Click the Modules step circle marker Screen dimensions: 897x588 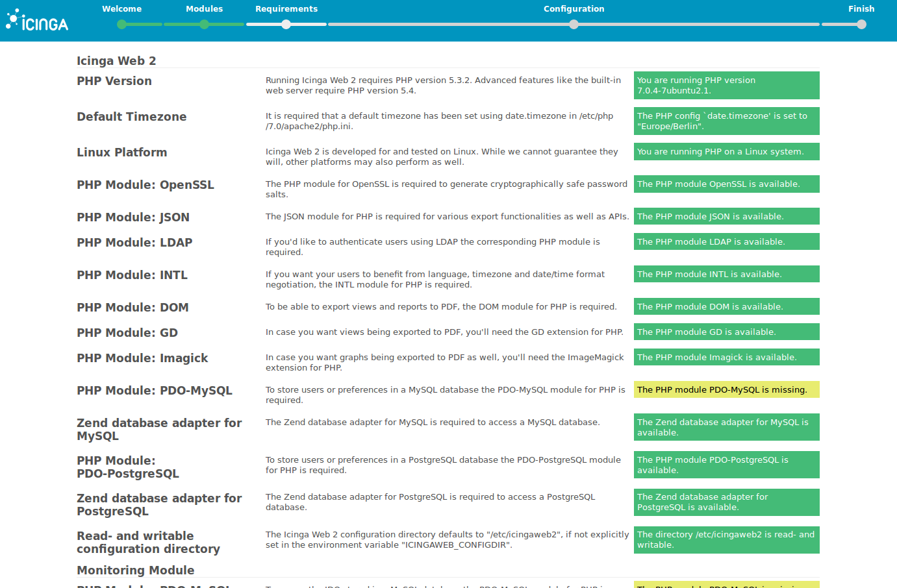coord(204,24)
